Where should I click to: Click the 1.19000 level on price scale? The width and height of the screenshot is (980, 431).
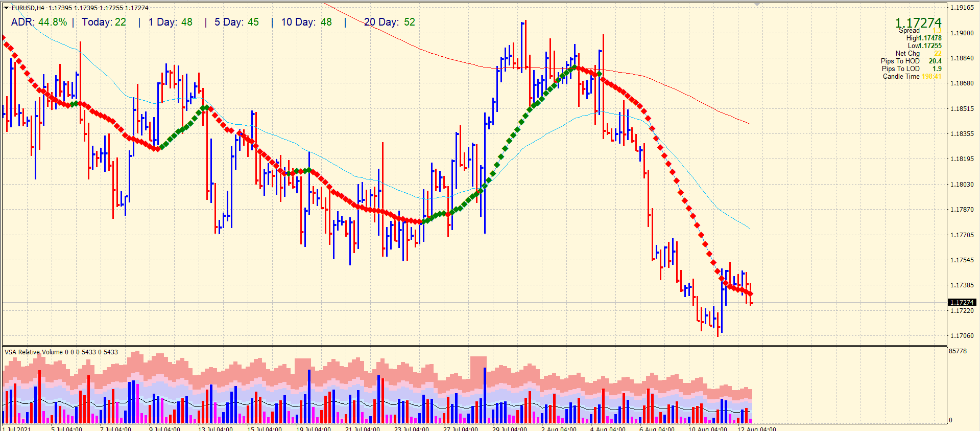tap(962, 33)
